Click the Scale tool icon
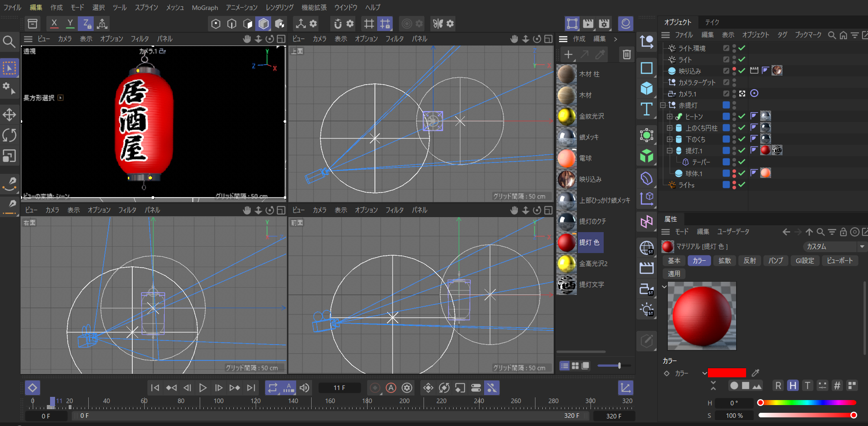The width and height of the screenshot is (868, 426). (9, 156)
